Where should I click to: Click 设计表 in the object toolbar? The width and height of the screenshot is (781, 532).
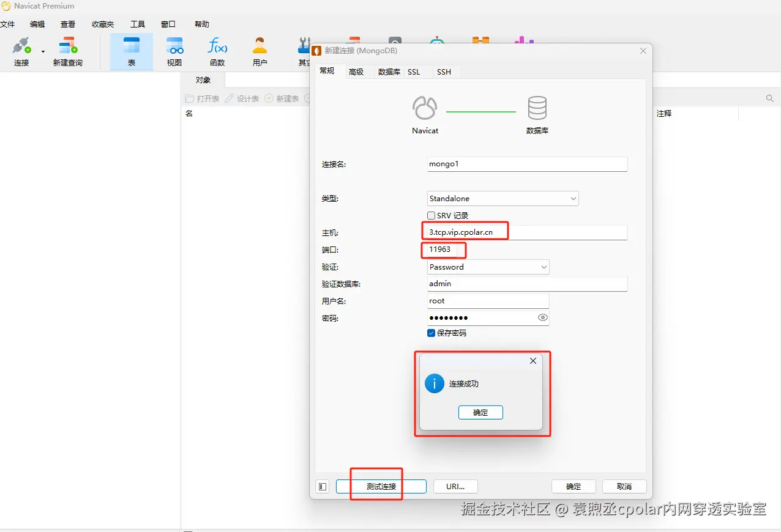(242, 98)
